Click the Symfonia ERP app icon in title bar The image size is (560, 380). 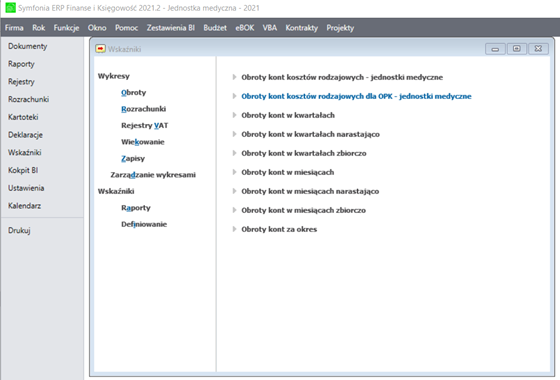point(10,8)
